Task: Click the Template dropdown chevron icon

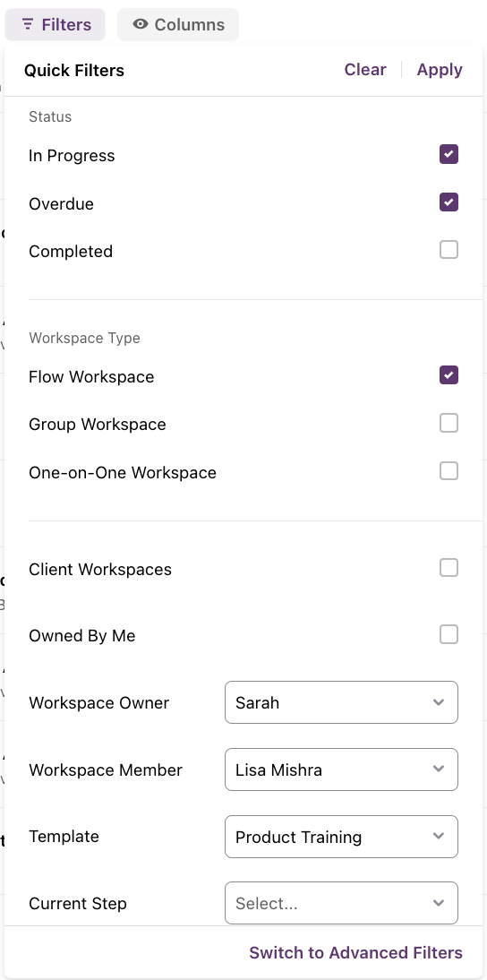Action: click(439, 837)
